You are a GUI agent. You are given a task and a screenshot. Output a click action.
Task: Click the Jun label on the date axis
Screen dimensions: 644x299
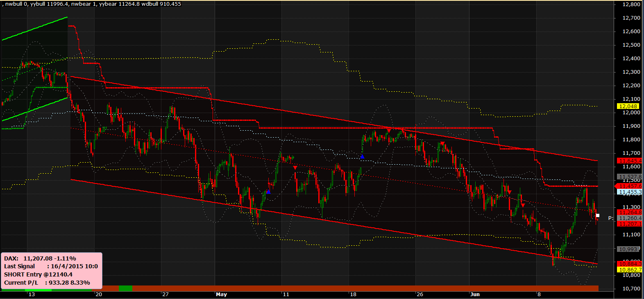[475, 294]
